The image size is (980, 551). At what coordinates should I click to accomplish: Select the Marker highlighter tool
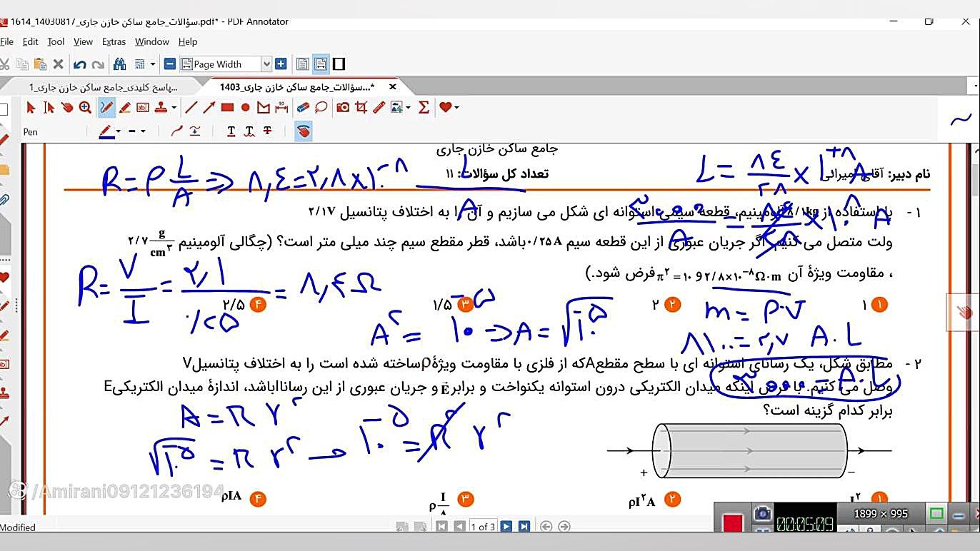click(125, 108)
